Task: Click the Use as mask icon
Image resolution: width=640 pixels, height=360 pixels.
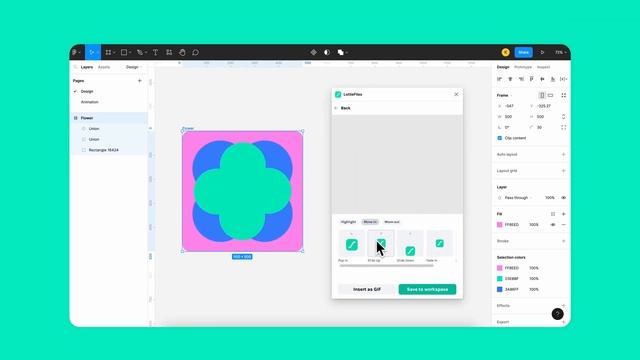Action: pyautogui.click(x=327, y=52)
